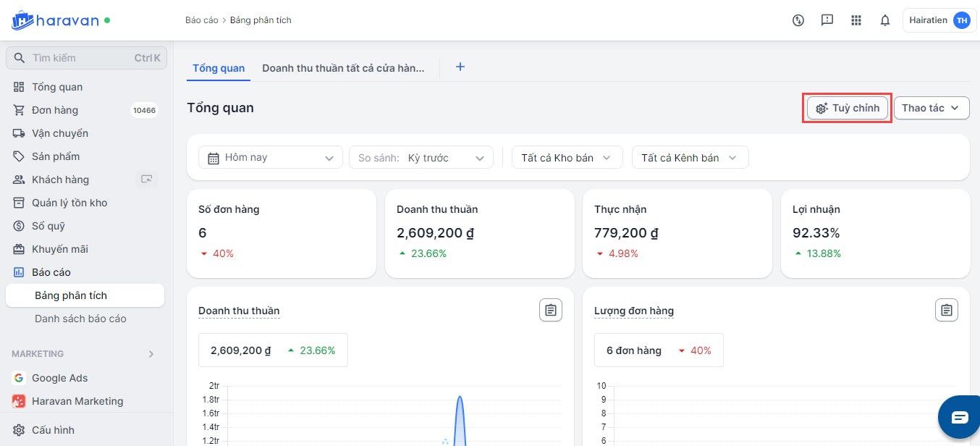The width and height of the screenshot is (980, 446).
Task: Click the notification bell icon
Action: pyautogui.click(x=884, y=20)
